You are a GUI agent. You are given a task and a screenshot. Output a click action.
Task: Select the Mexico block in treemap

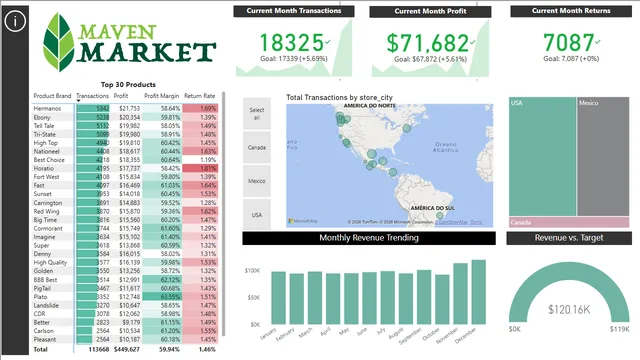[x=603, y=156]
